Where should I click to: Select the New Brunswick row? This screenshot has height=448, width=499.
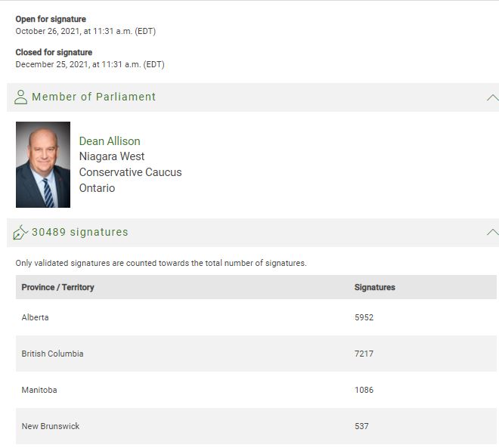pos(256,426)
